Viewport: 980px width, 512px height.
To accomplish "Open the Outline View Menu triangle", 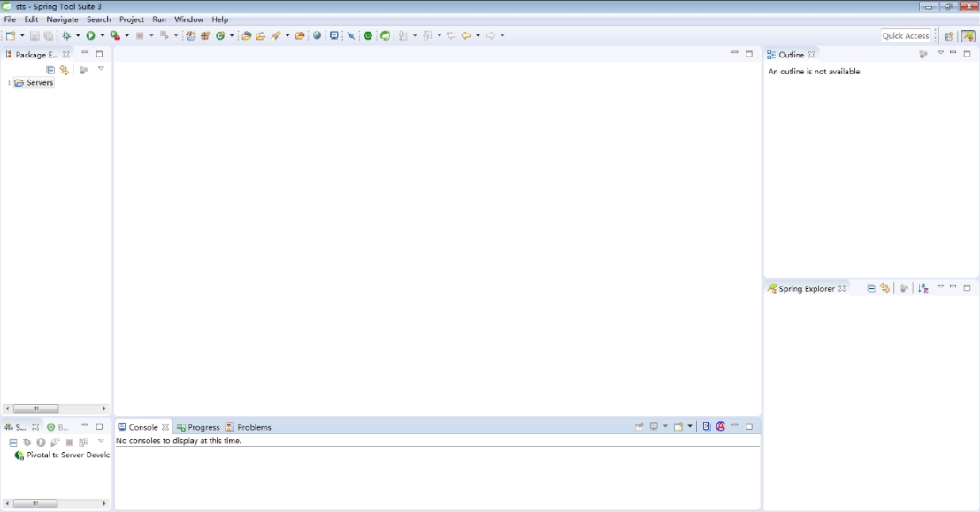I will point(940,53).
